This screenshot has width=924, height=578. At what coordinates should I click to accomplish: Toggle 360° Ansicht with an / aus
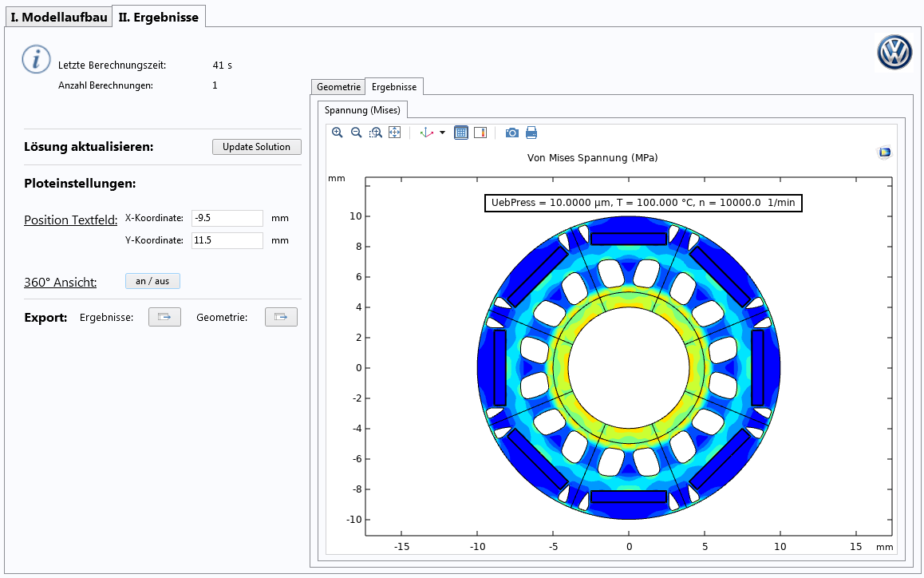[x=152, y=281]
